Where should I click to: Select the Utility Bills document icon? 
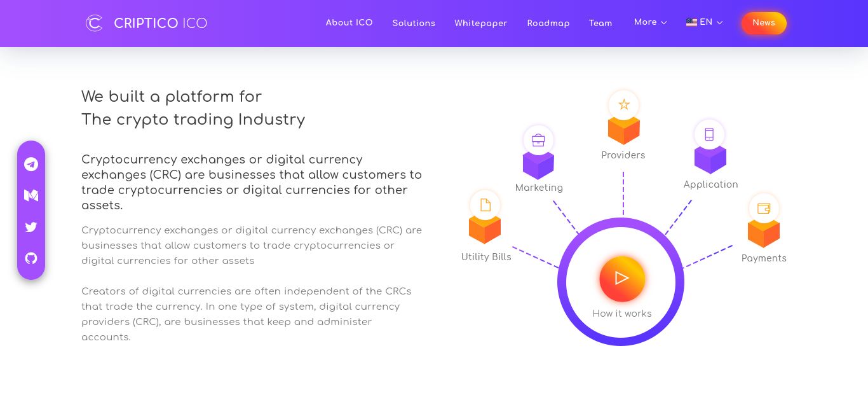(485, 205)
